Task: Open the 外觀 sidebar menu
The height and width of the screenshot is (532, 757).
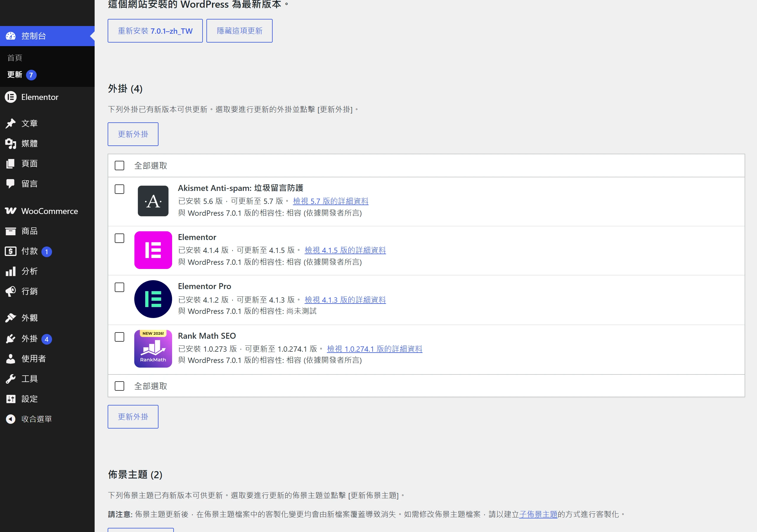Action: pos(47,318)
